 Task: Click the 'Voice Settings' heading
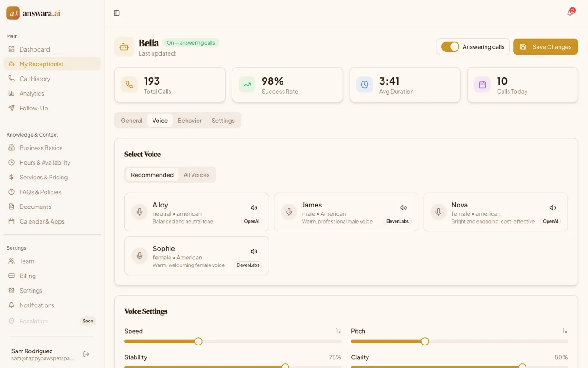point(146,311)
